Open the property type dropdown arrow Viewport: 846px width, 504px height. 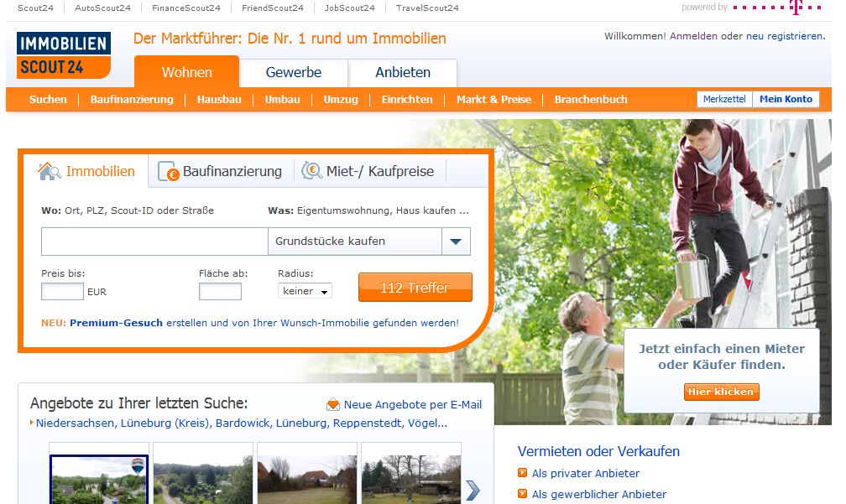tap(456, 242)
